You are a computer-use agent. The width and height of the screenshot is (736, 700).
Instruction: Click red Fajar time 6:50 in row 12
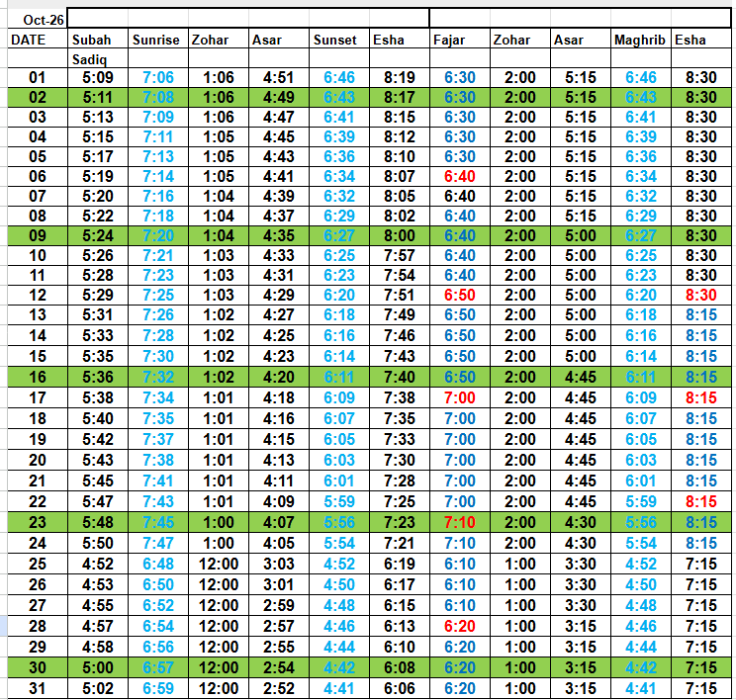[x=460, y=295]
